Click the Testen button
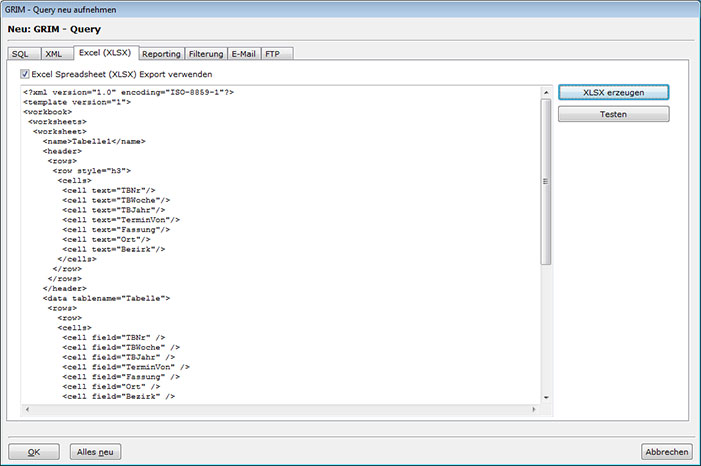The width and height of the screenshot is (701, 466). pyautogui.click(x=613, y=114)
